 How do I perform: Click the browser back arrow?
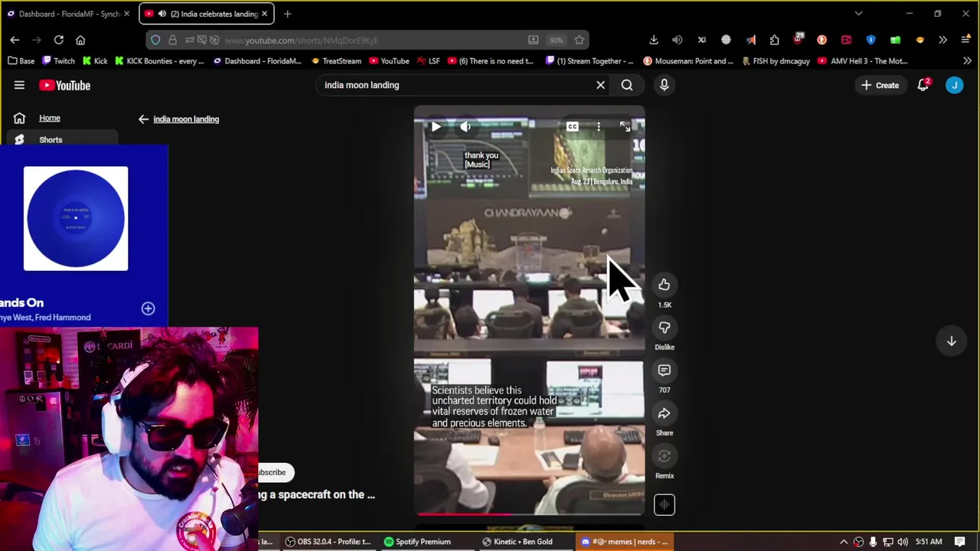[15, 40]
